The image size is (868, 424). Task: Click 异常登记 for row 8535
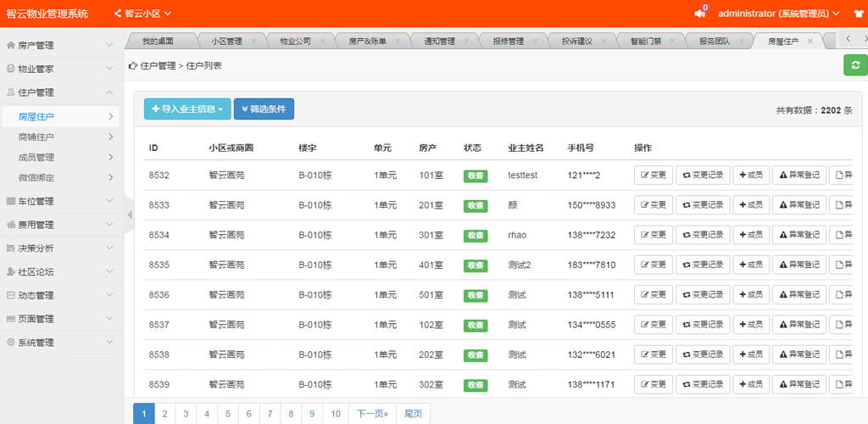(799, 265)
